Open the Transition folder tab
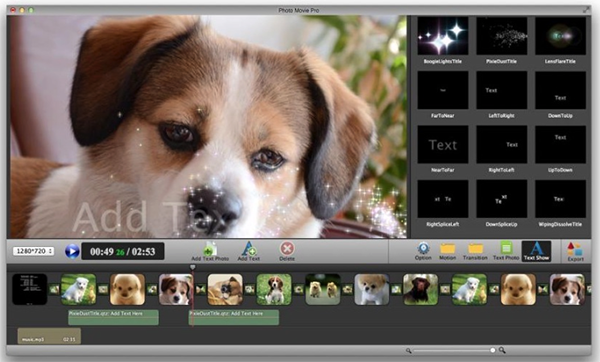600x362 pixels. pyautogui.click(x=475, y=249)
